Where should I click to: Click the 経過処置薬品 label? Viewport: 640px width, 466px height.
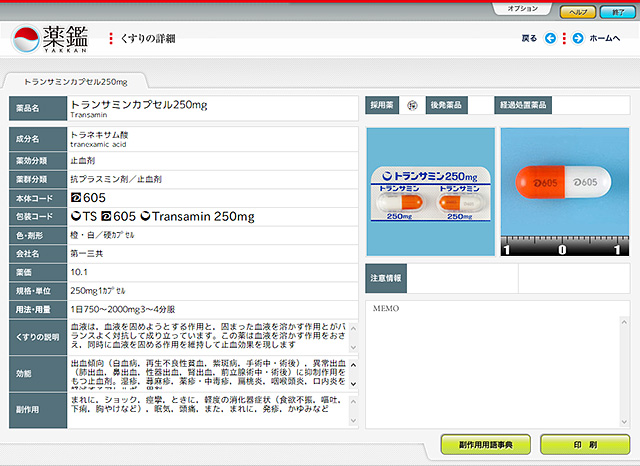pyautogui.click(x=523, y=105)
